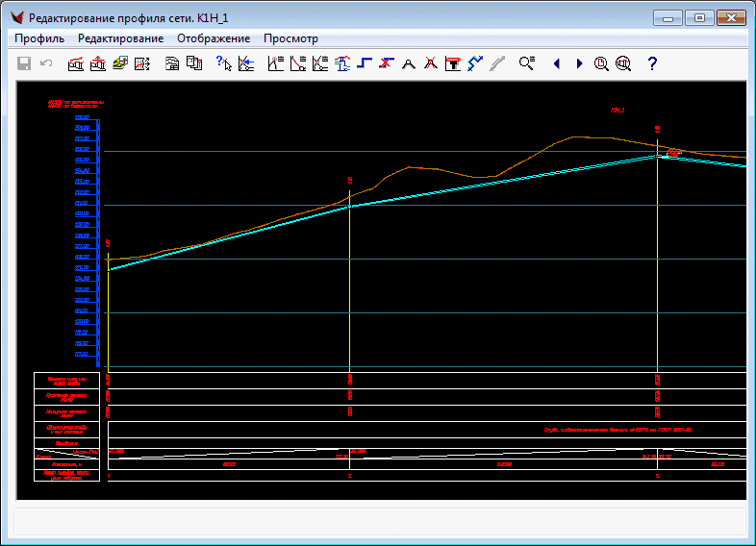The width and height of the screenshot is (756, 546).
Task: Click the question mark with cursor icon
Action: [223, 63]
